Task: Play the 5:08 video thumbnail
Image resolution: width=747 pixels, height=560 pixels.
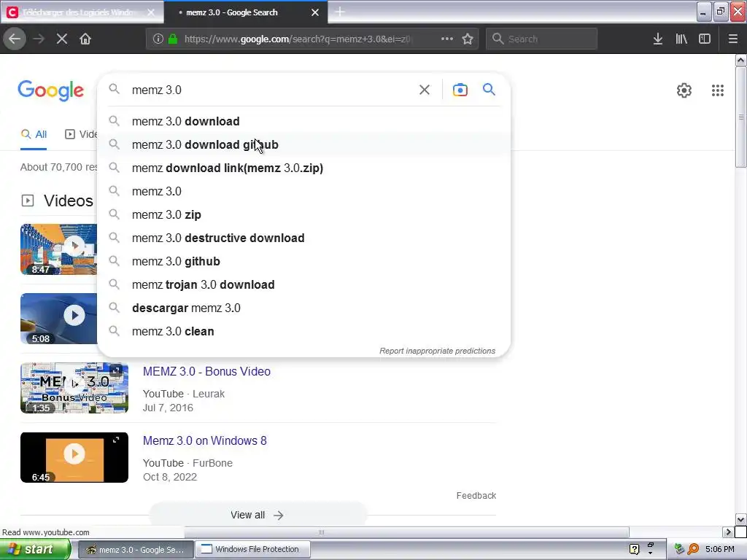Action: point(58,319)
